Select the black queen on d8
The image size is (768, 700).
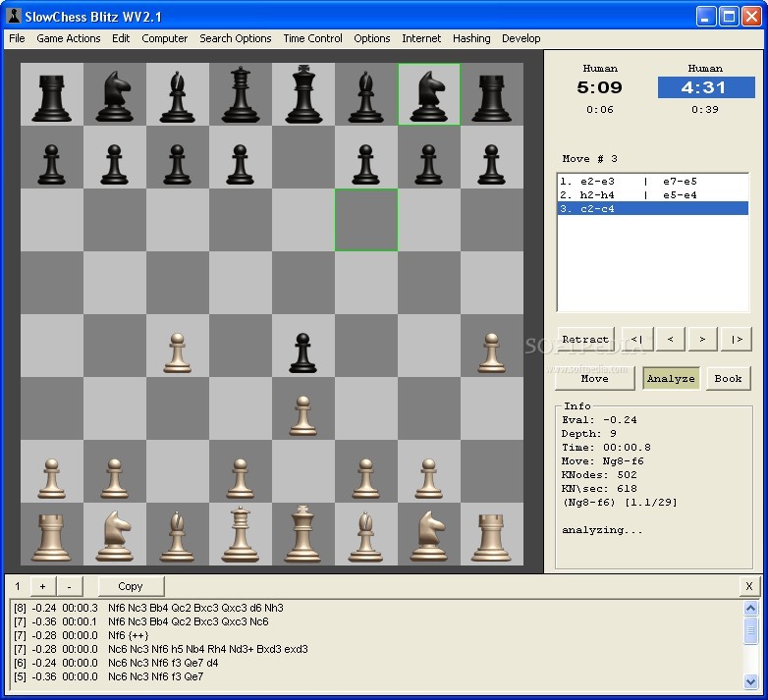240,94
